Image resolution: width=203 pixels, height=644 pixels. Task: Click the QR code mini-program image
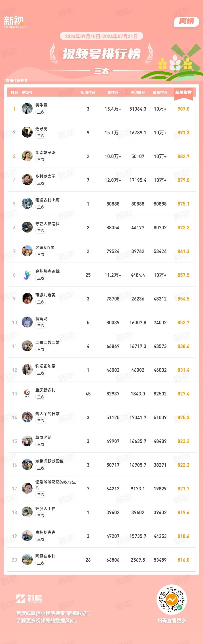click(172, 599)
